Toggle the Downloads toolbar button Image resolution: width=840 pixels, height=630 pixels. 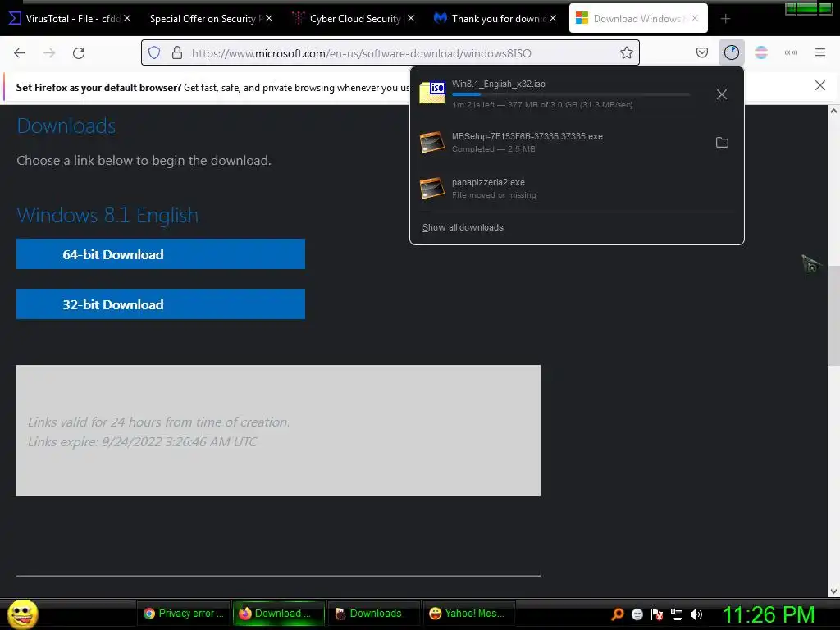point(731,52)
